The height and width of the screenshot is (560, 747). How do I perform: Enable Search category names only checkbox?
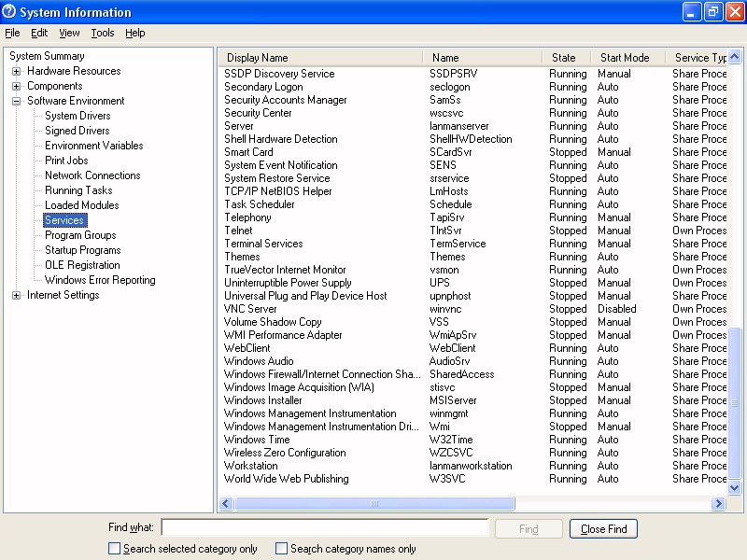tap(281, 549)
